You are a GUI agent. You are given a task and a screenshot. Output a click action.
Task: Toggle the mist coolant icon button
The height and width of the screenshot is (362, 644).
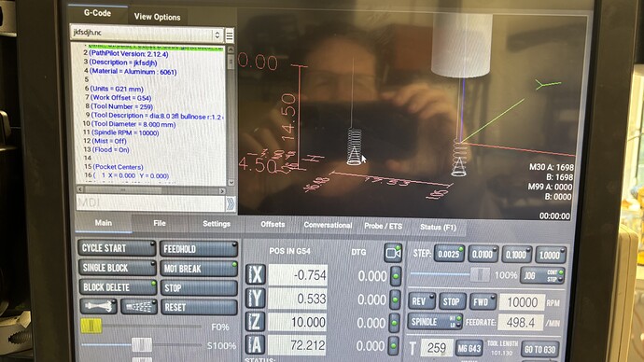(139, 307)
